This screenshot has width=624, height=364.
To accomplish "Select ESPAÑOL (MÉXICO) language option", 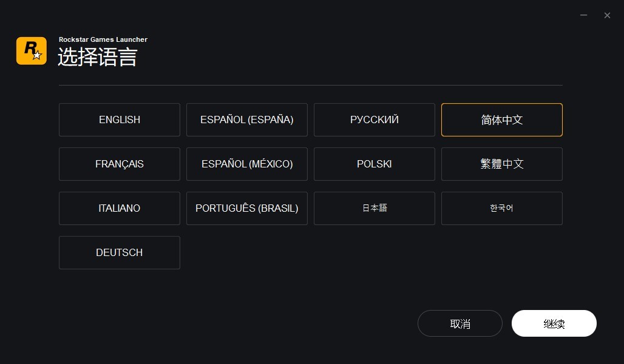I will (x=246, y=164).
